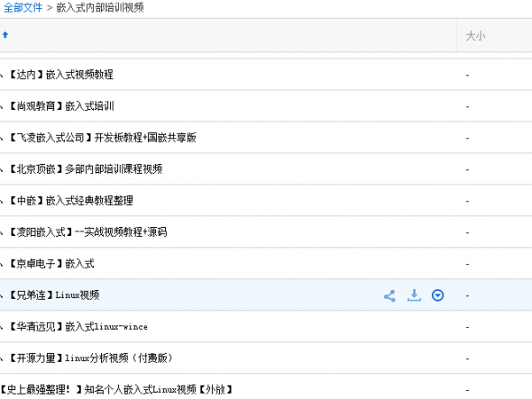Open 【史上最强整理！】知名个人嵌入式Linux视频 folder
Screen dimensions: 532x399
tap(115, 389)
